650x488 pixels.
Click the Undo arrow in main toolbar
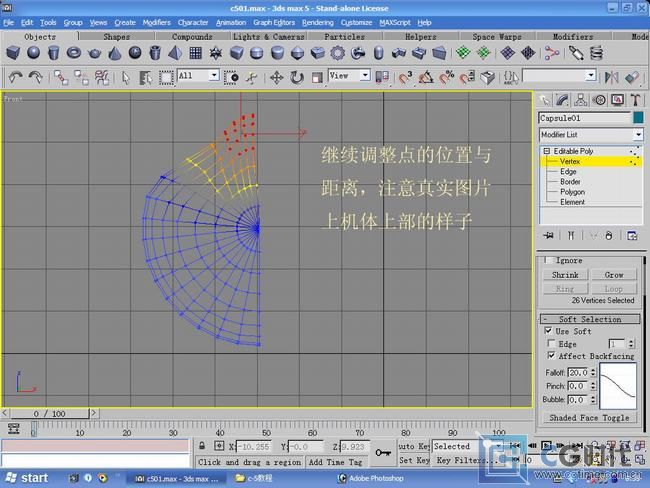[15, 77]
